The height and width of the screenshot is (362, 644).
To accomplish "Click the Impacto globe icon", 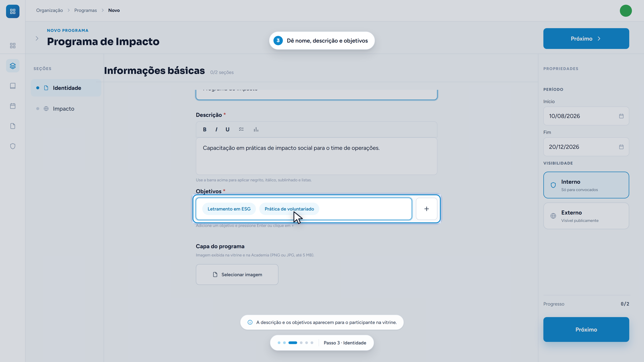I will point(46,109).
